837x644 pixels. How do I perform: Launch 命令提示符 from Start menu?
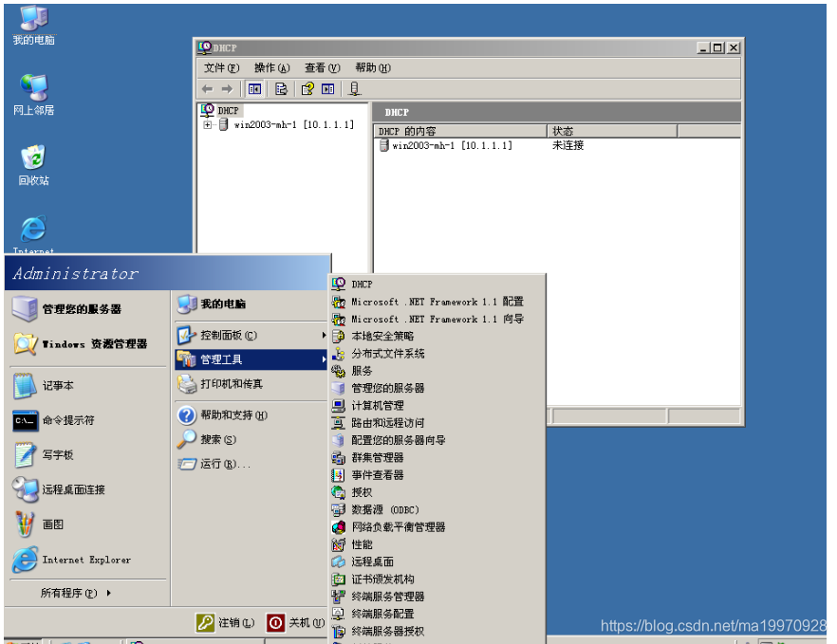pos(87,420)
